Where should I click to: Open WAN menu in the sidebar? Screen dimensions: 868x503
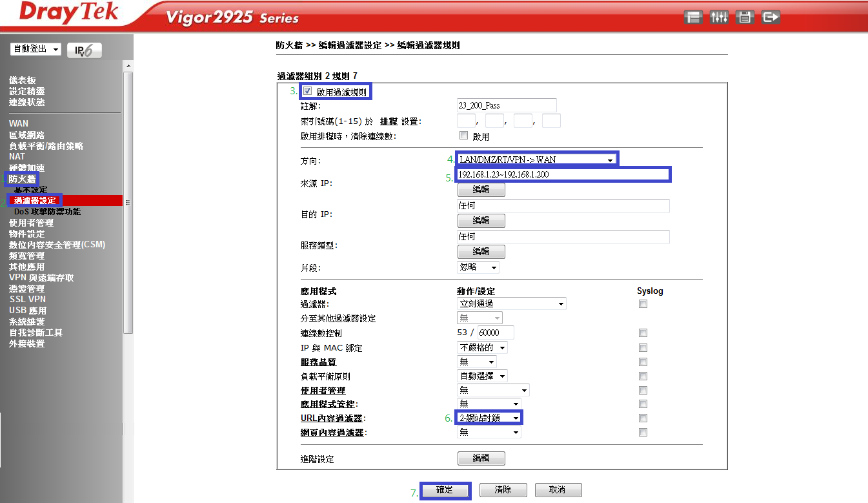(19, 123)
